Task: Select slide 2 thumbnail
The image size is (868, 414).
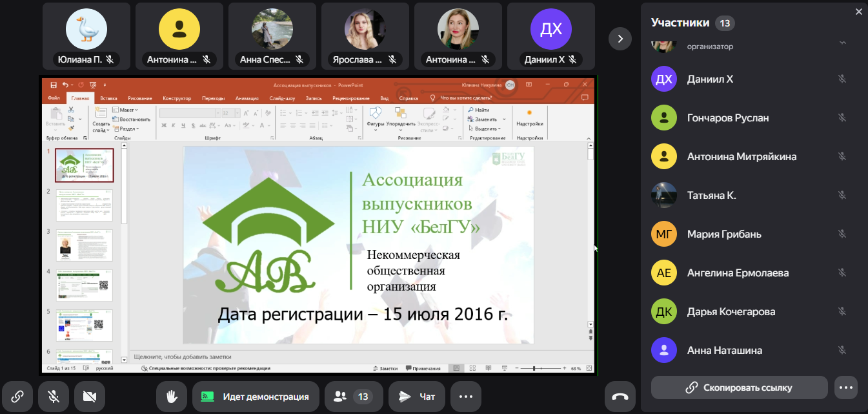Action: (x=84, y=206)
